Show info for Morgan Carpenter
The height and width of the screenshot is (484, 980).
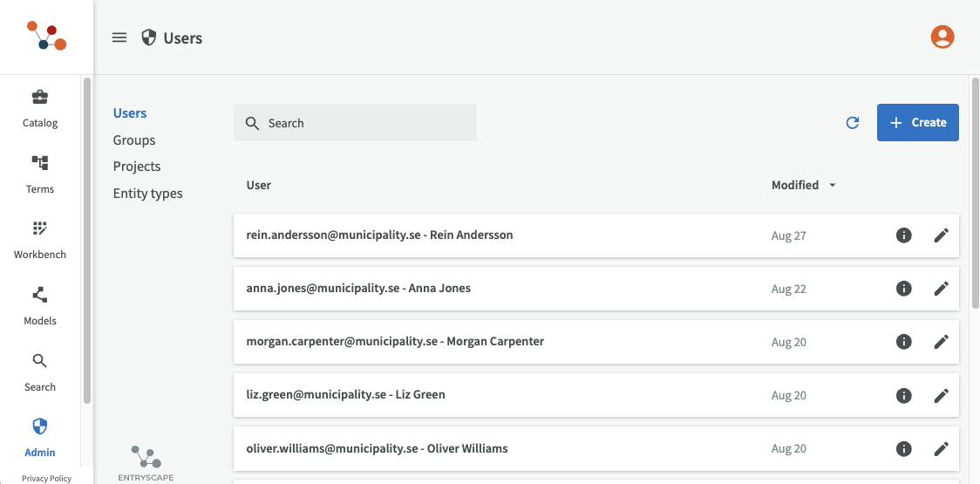tap(904, 342)
